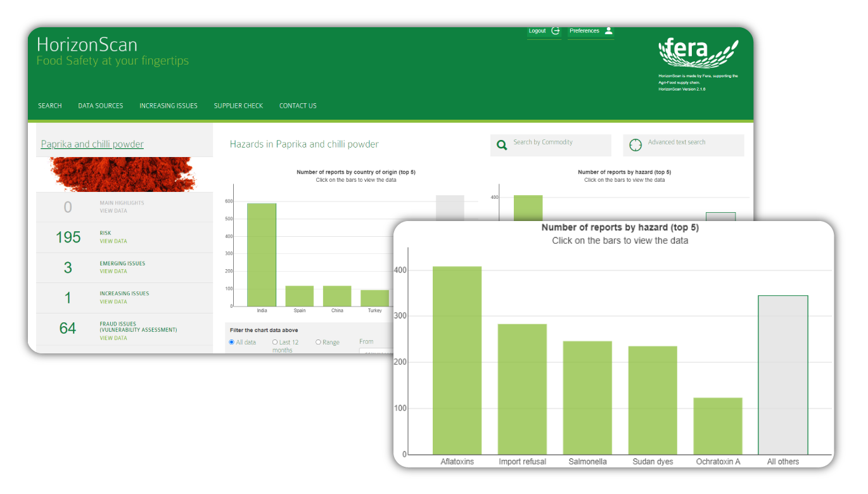This screenshot has width=868, height=494.
Task: Click the Aflatoxins bar in hazard chart
Action: tap(457, 360)
